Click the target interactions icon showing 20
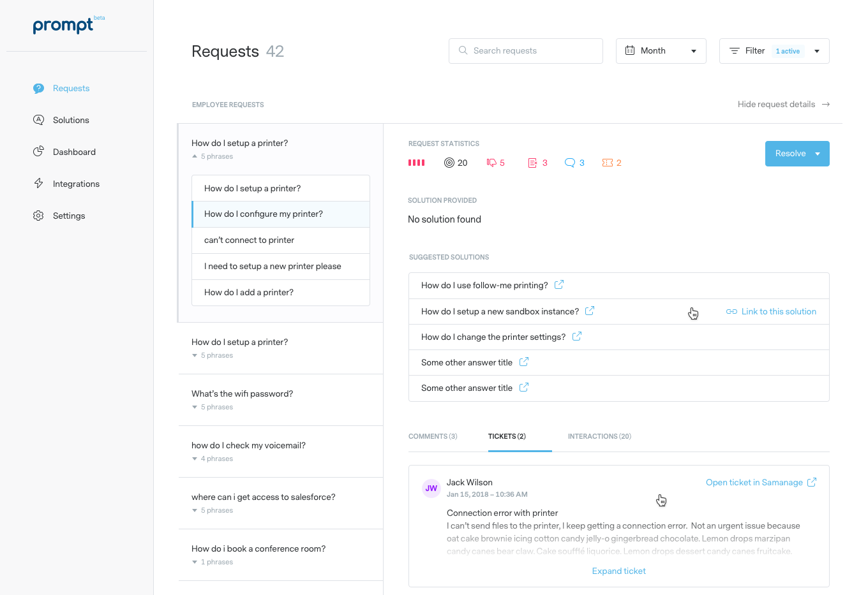The height and width of the screenshot is (595, 868). point(449,163)
